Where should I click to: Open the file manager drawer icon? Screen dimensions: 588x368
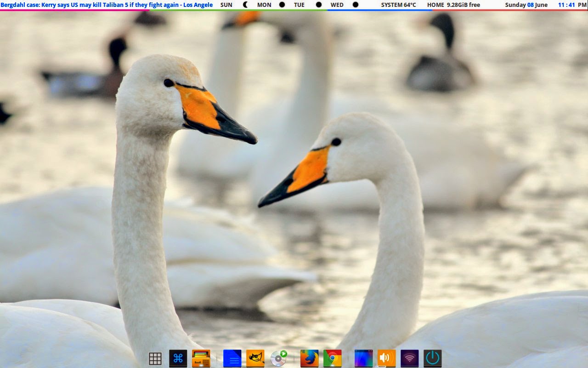coord(201,358)
